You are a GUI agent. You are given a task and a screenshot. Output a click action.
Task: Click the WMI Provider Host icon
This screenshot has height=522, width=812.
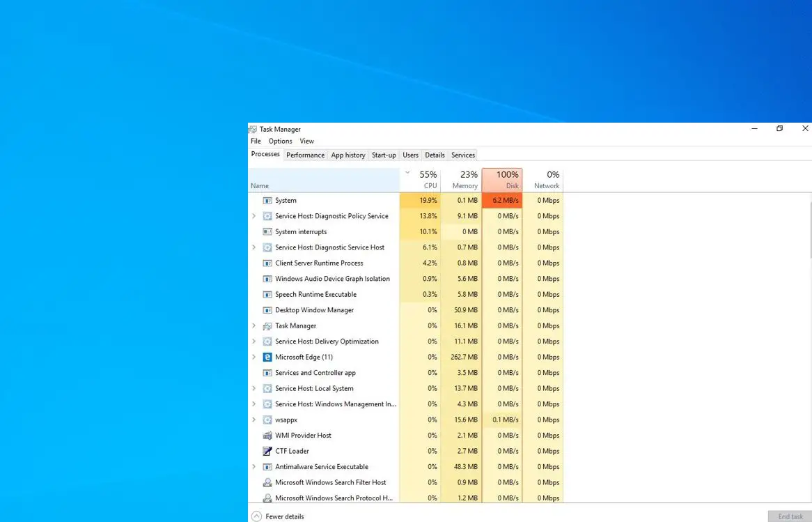click(x=267, y=436)
